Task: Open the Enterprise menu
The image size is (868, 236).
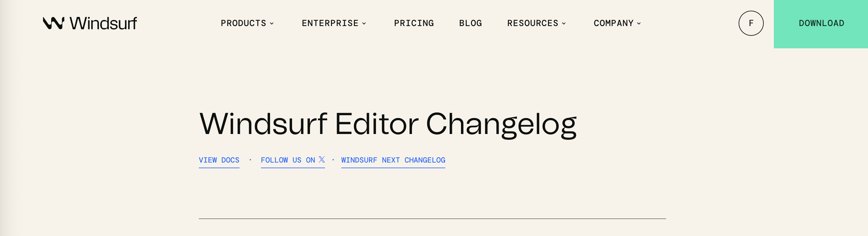Action: click(330, 23)
